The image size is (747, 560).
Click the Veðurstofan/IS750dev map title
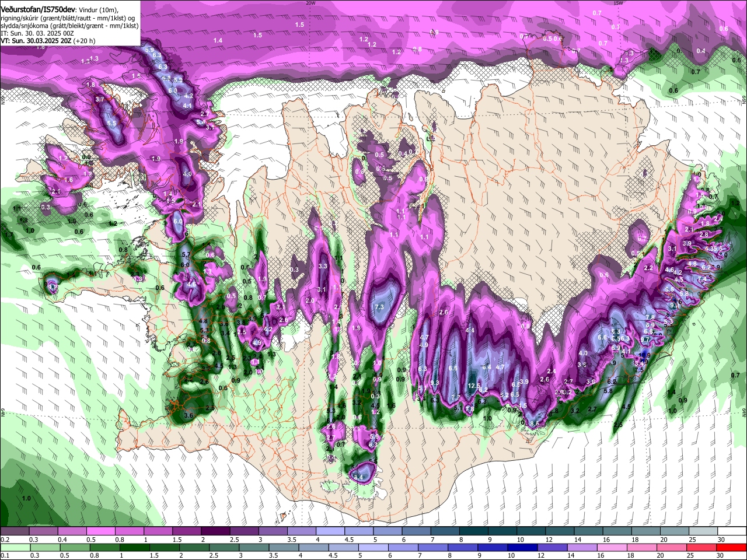(39, 10)
